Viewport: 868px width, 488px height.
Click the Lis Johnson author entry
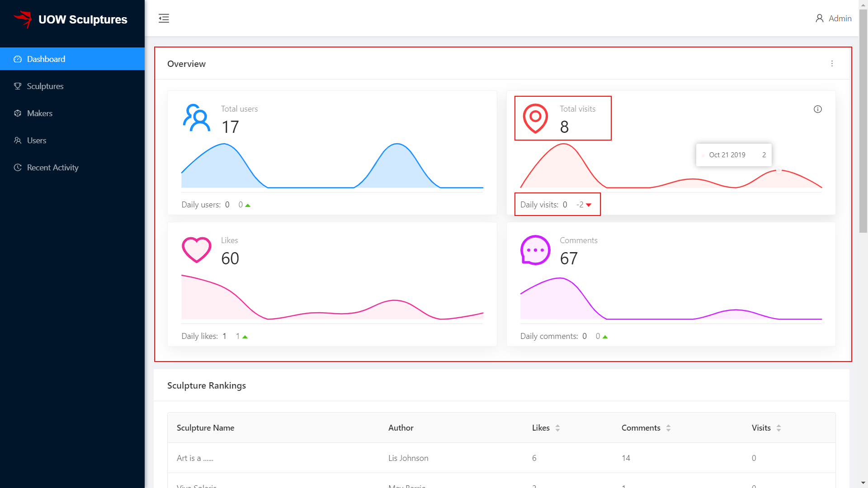coord(408,458)
